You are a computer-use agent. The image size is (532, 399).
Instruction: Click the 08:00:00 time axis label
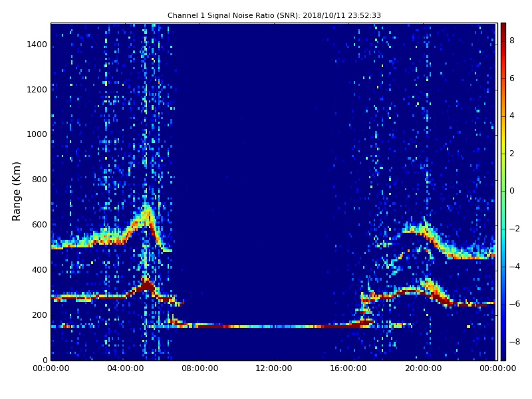[200, 368]
